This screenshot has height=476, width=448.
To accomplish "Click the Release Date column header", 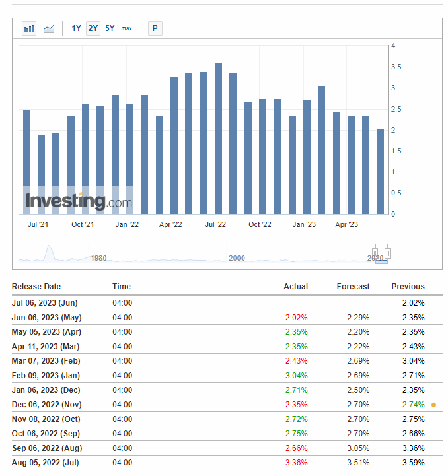I will pyautogui.click(x=36, y=287).
